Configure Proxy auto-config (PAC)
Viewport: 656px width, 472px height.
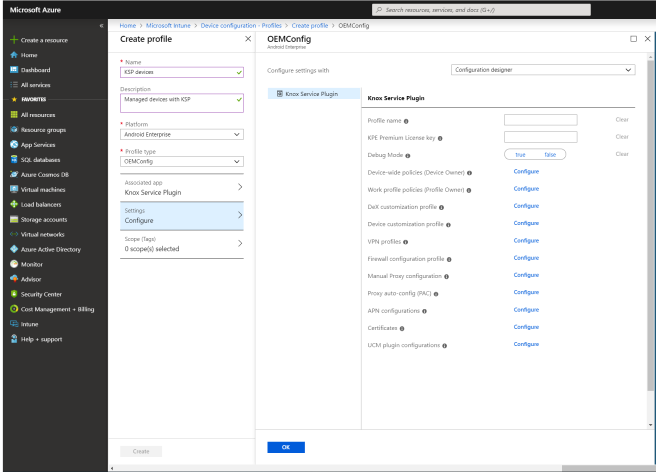(526, 292)
